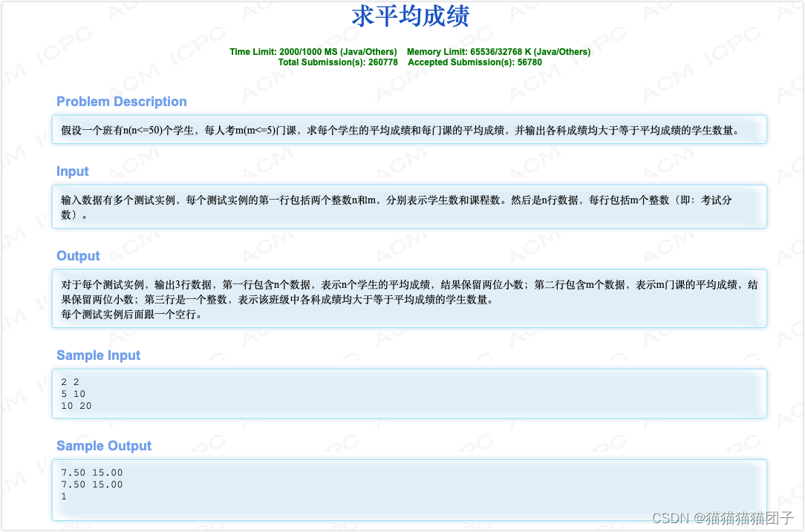Click the Input heading
Viewport: 805px width, 532px height.
[x=72, y=171]
